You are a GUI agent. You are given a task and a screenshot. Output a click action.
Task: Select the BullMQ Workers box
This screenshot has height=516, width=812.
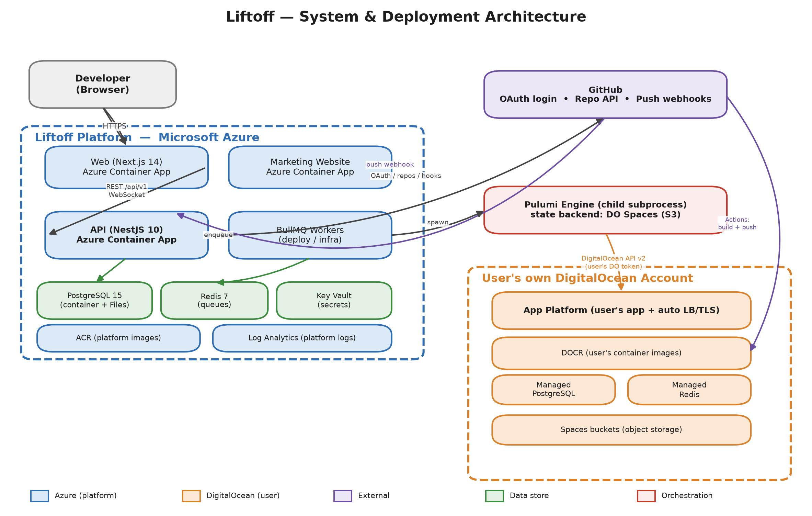310,235
